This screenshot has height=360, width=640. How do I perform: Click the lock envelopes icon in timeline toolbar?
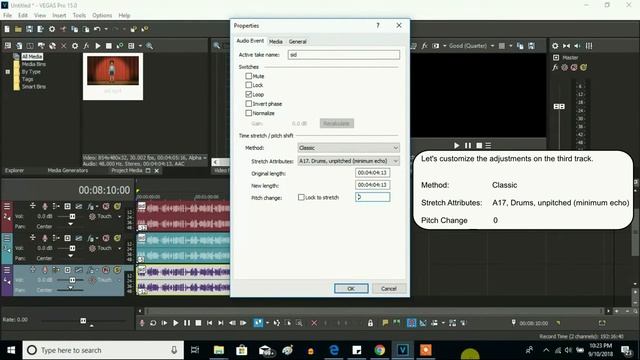pos(370,323)
